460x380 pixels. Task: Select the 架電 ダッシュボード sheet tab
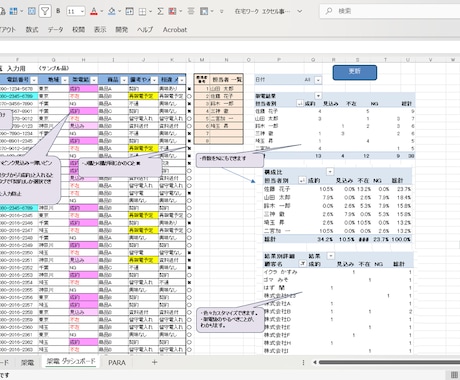click(x=71, y=361)
